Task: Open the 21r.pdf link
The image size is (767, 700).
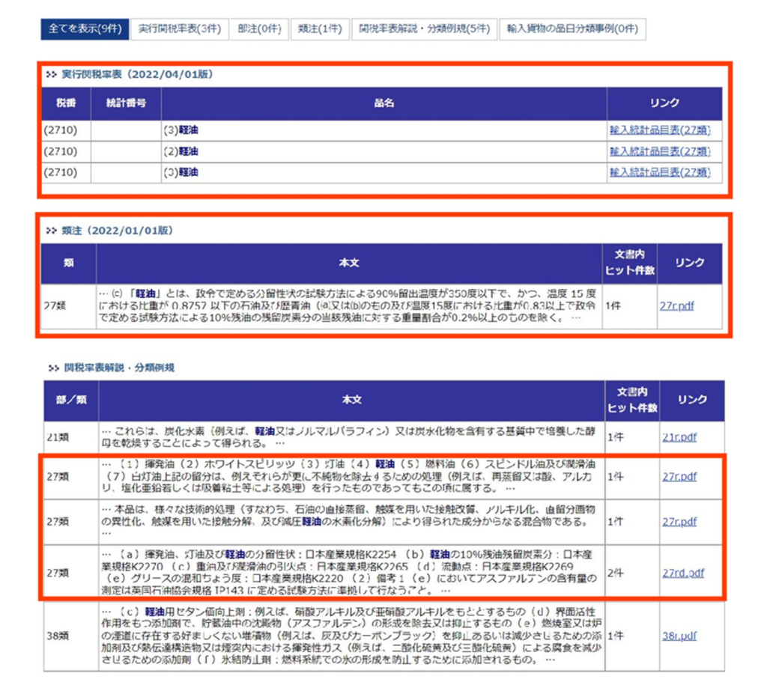Action: (x=679, y=437)
